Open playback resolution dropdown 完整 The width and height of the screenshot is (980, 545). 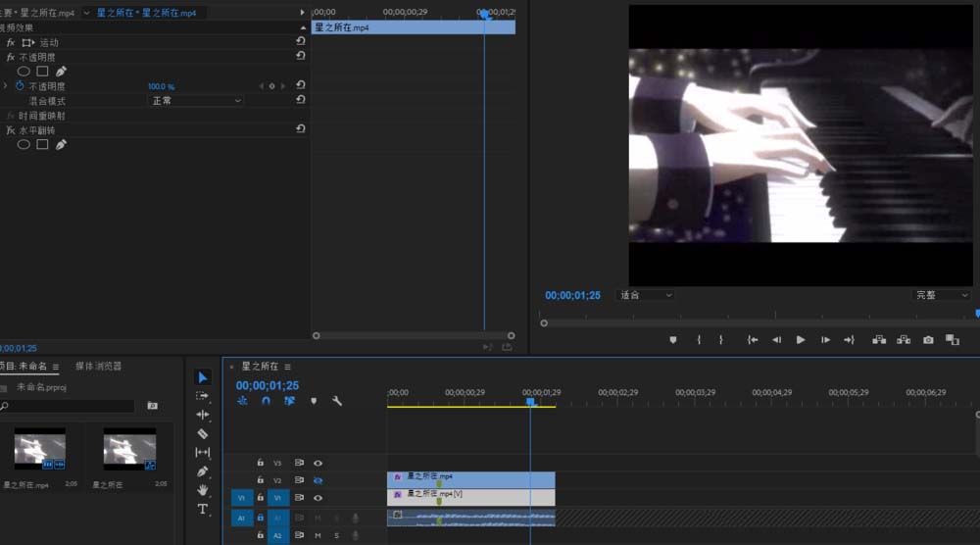click(942, 295)
